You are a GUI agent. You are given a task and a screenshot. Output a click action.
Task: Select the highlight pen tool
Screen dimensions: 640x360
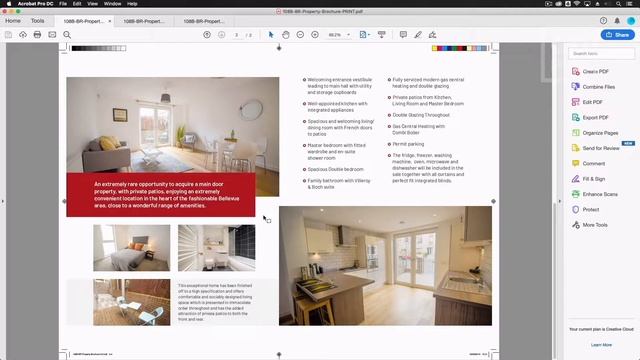(418, 35)
